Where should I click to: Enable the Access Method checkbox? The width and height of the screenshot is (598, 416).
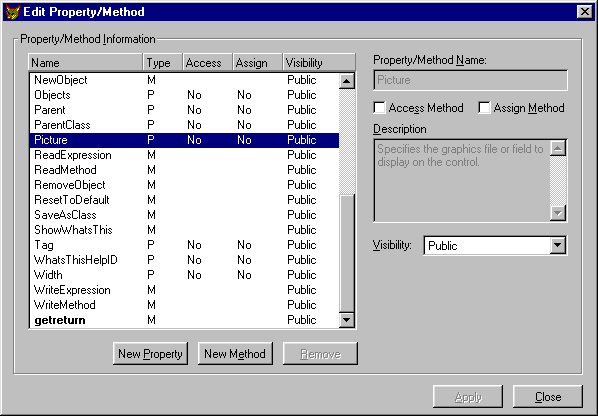(x=379, y=108)
